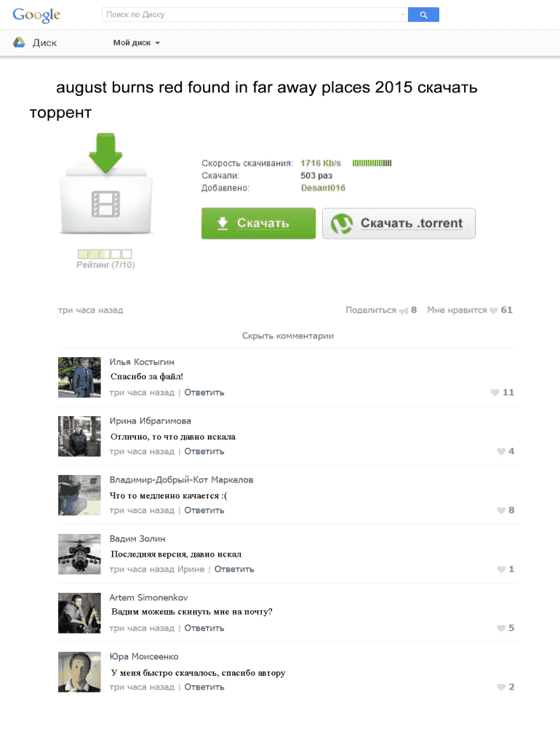Click the blue search magnifier button
Viewport: 560px width, 745px height.
(x=423, y=15)
